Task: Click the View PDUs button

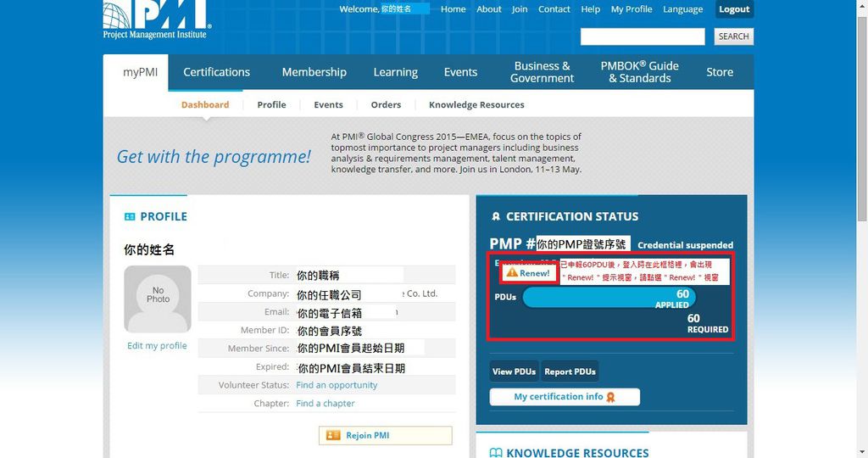Action: coord(514,371)
